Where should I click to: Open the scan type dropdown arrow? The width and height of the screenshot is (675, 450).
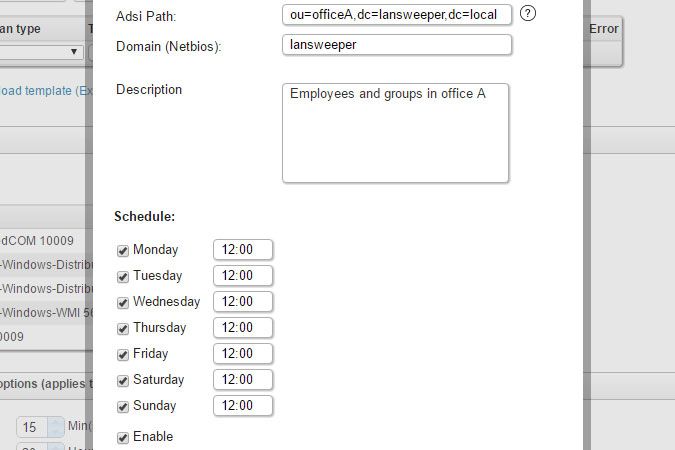pos(74,52)
